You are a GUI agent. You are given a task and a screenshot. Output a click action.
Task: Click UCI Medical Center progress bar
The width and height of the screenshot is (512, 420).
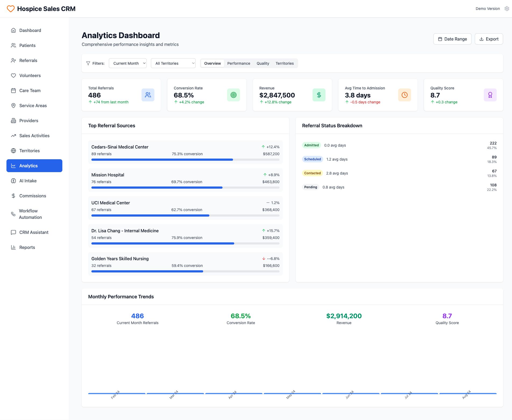point(185,215)
